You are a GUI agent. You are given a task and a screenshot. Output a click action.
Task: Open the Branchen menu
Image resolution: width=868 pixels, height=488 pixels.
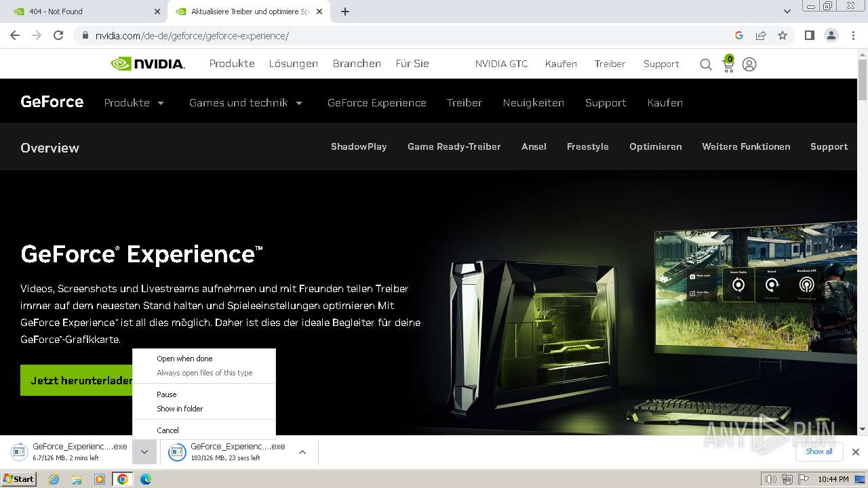(357, 64)
